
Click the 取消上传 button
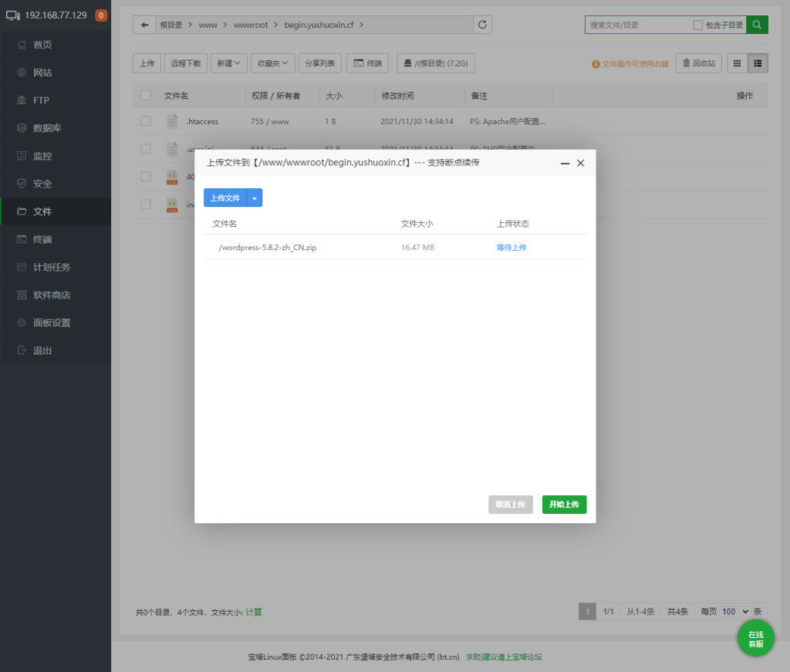[x=510, y=505]
